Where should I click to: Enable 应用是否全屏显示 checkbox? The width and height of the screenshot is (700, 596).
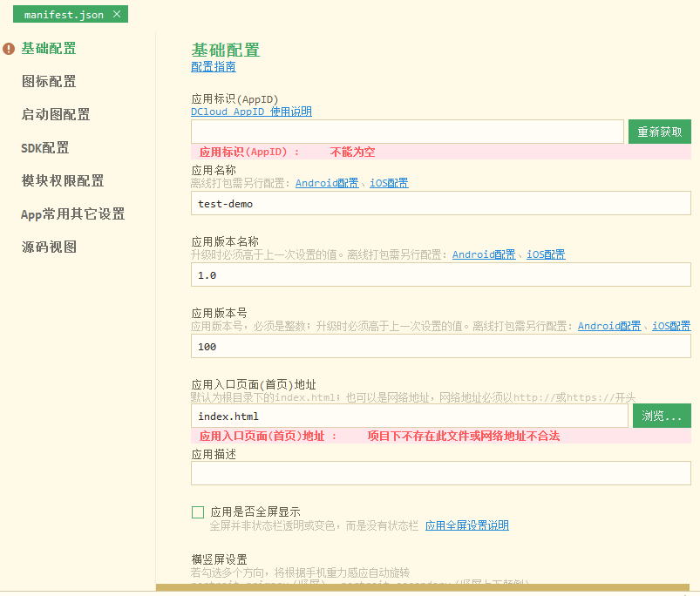tap(198, 512)
